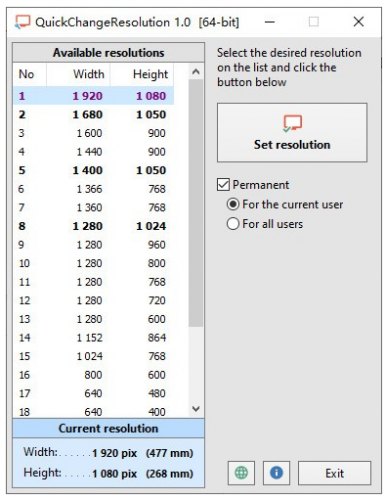Click the Height column header
Image resolution: width=386 pixels, height=500 pixels.
click(x=142, y=74)
